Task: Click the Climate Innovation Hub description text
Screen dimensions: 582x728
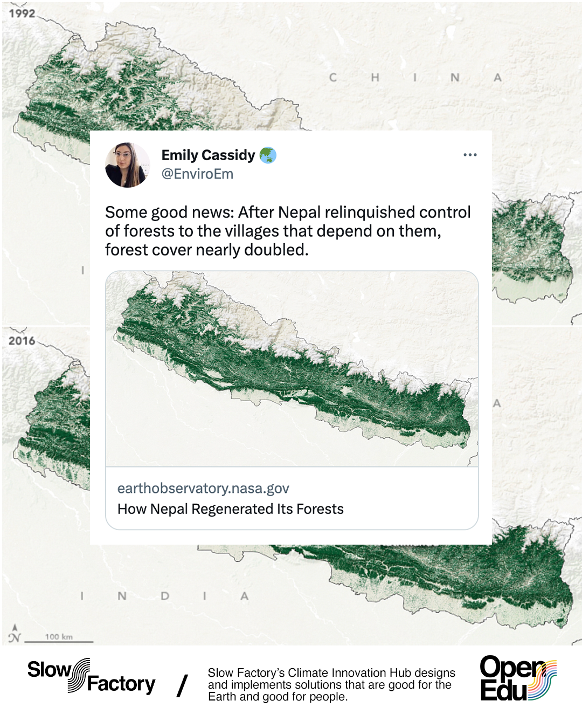Action: point(331,685)
